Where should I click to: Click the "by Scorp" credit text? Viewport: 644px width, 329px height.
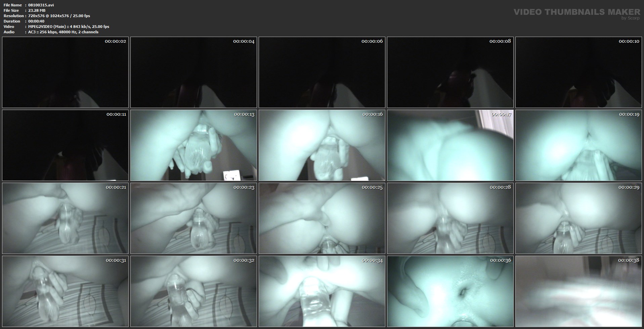pyautogui.click(x=630, y=18)
